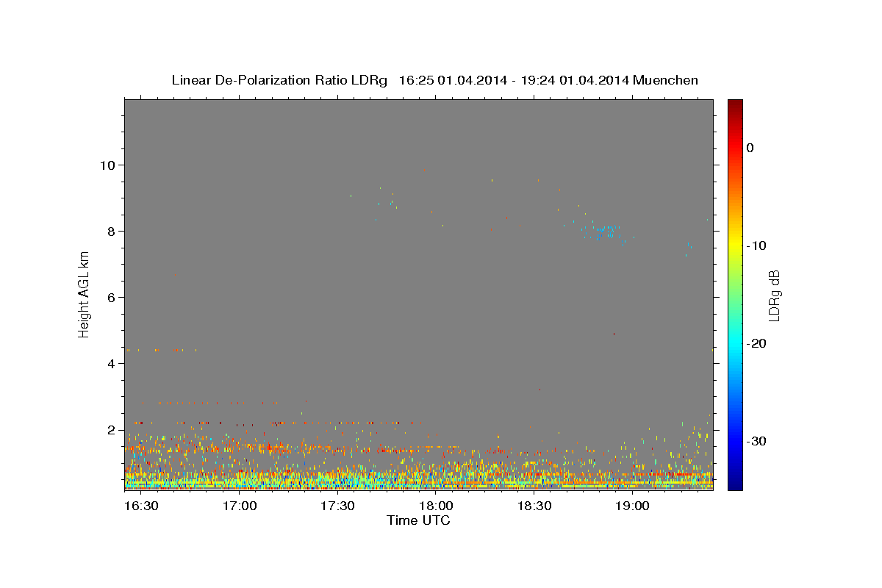
Task: Click the colorbar value -30
Action: click(x=757, y=441)
